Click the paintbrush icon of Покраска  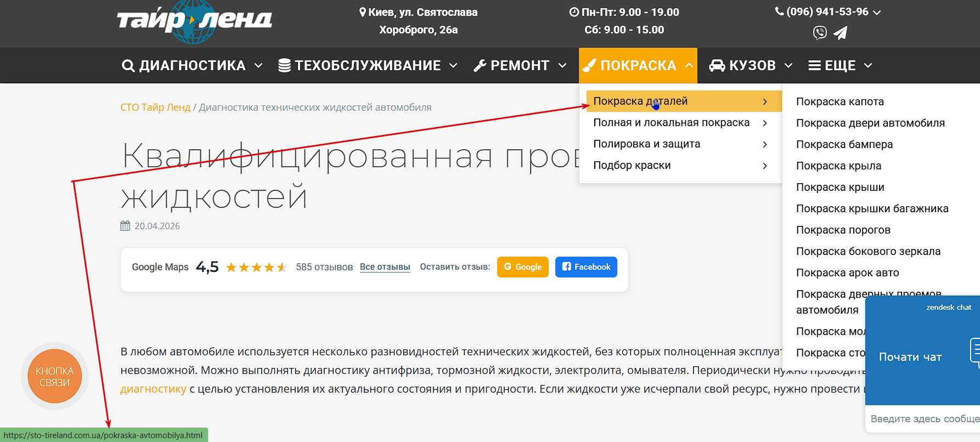(x=589, y=65)
